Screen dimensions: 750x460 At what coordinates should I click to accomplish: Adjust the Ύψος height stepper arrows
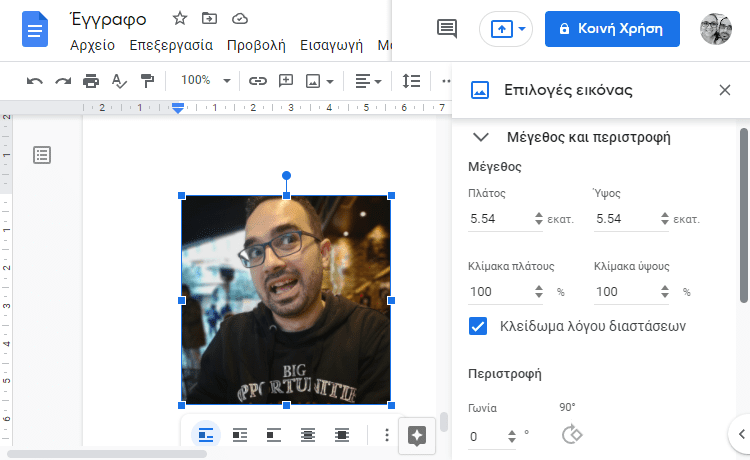pyautogui.click(x=665, y=219)
